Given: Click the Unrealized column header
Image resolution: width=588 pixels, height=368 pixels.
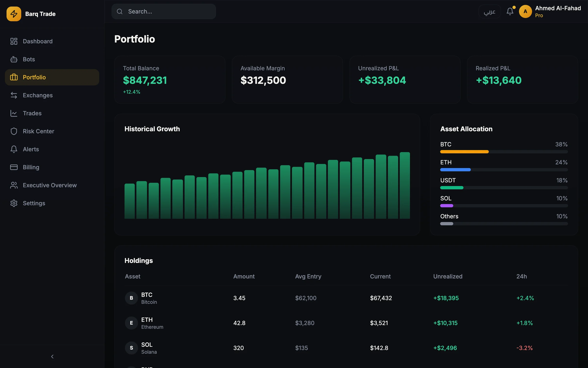Looking at the screenshot, I should 448,276.
